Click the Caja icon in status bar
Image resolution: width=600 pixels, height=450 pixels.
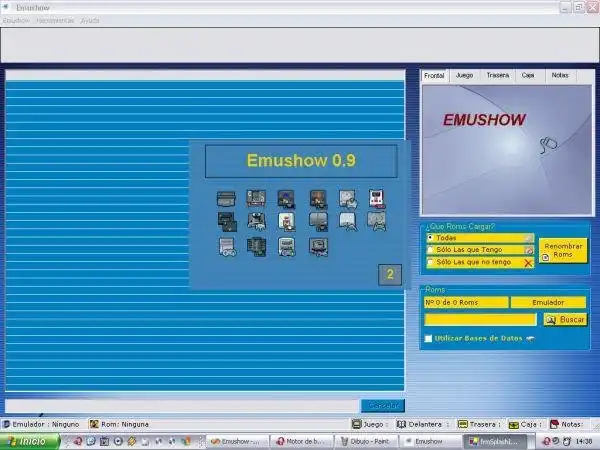point(514,424)
